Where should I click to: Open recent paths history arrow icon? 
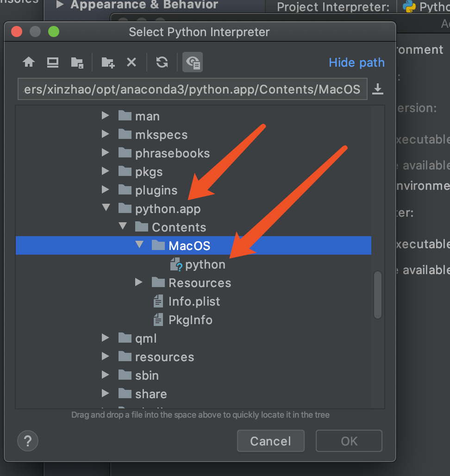(x=378, y=89)
